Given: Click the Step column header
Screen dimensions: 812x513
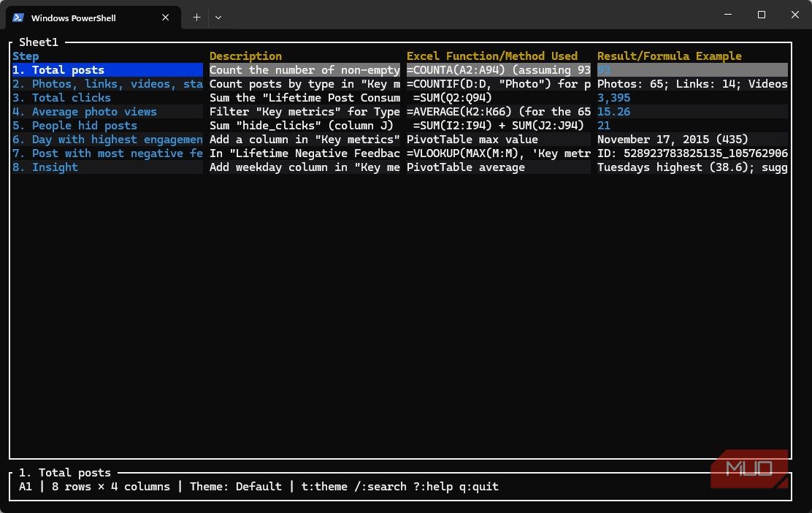Looking at the screenshot, I should (26, 56).
